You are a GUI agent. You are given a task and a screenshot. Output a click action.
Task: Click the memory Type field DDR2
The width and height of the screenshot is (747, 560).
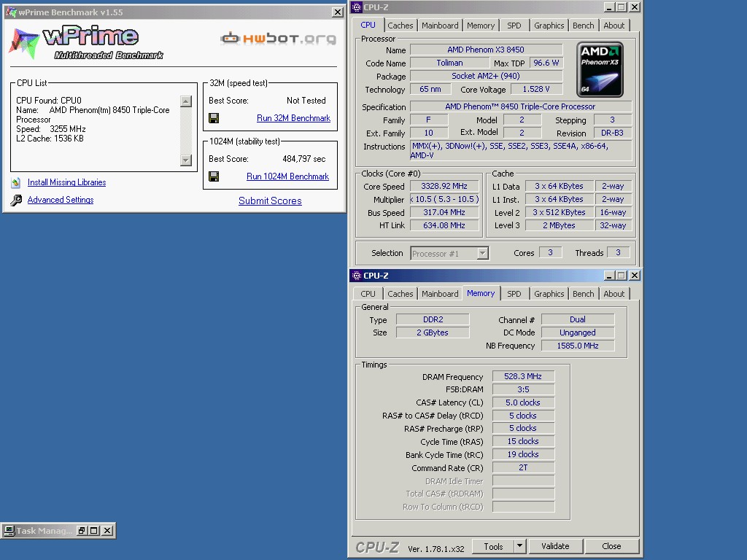click(433, 319)
